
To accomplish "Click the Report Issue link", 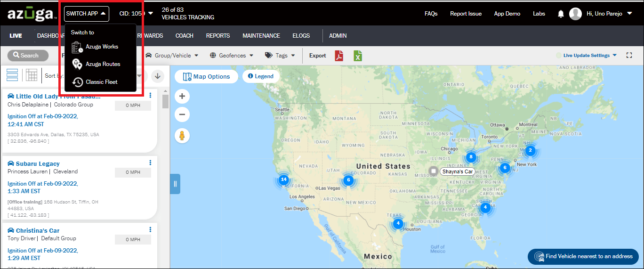I will point(466,14).
